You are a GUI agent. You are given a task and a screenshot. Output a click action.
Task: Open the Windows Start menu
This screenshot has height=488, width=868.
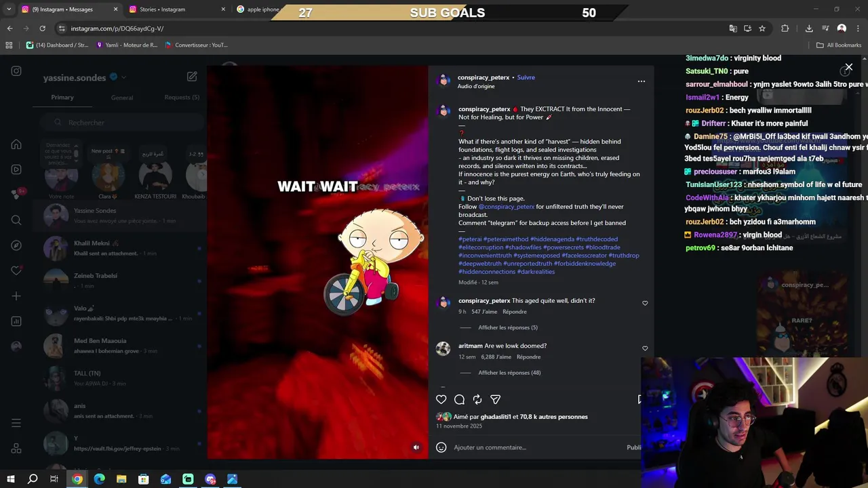(x=10, y=479)
